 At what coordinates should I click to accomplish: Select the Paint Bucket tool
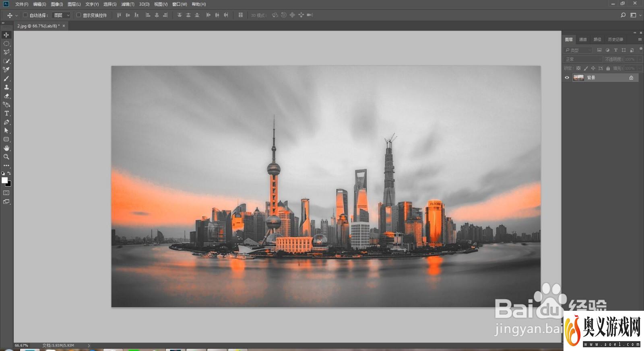(x=6, y=105)
